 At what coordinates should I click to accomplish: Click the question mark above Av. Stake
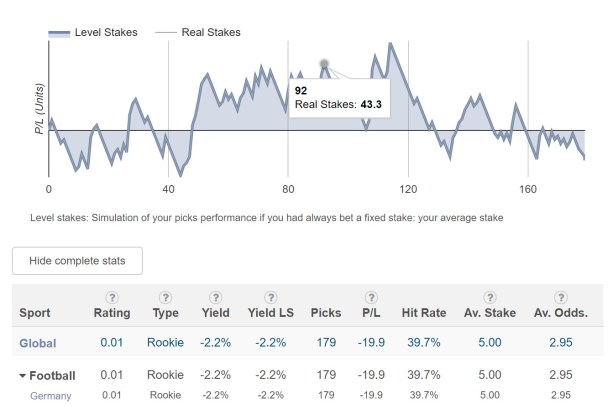pos(489,297)
